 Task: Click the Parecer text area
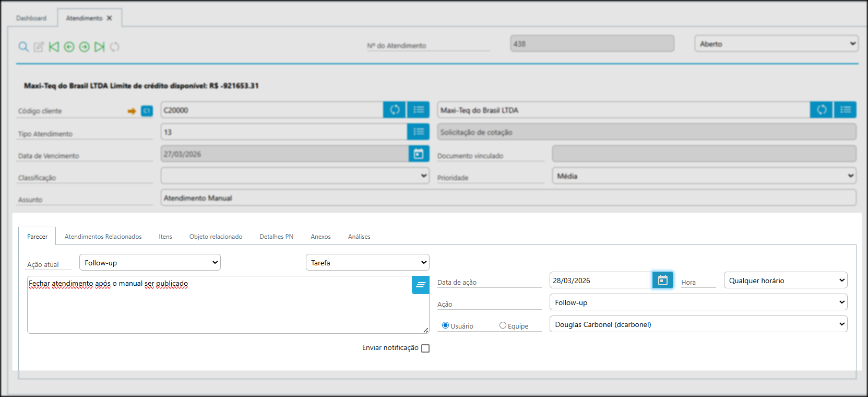pyautogui.click(x=219, y=308)
